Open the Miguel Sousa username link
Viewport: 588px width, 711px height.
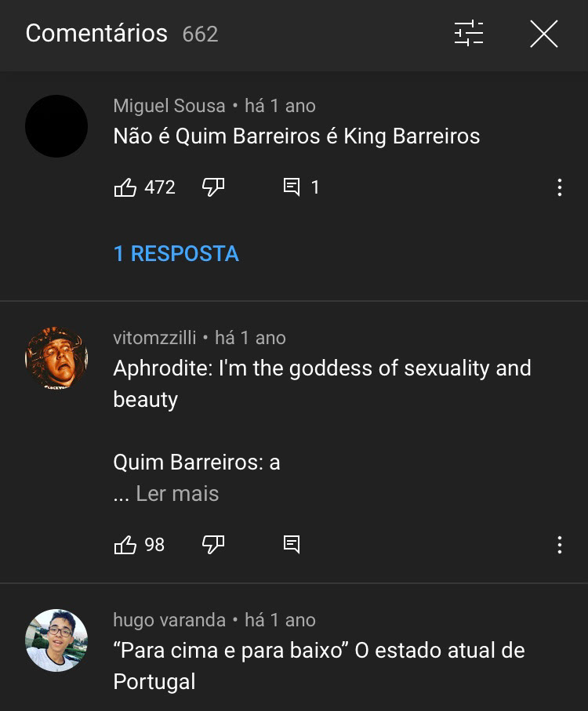tap(169, 106)
